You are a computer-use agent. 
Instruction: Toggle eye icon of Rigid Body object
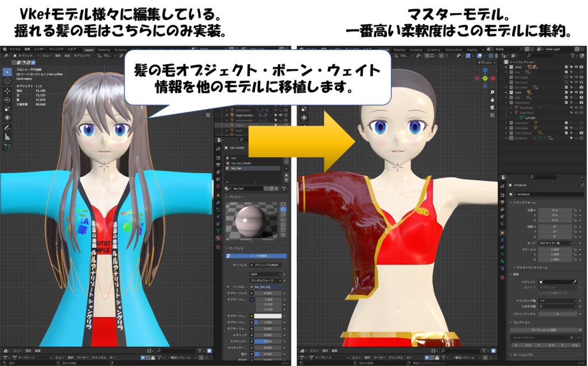tap(577, 107)
